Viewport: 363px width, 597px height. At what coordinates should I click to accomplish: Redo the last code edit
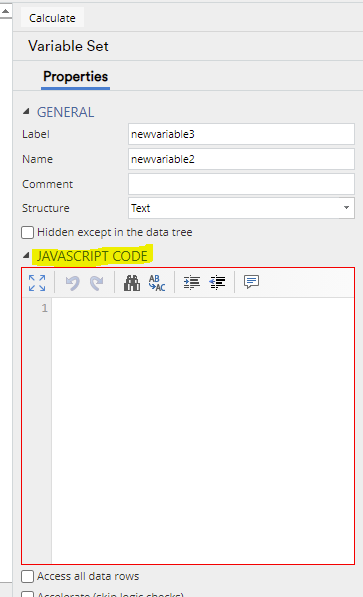(96, 283)
